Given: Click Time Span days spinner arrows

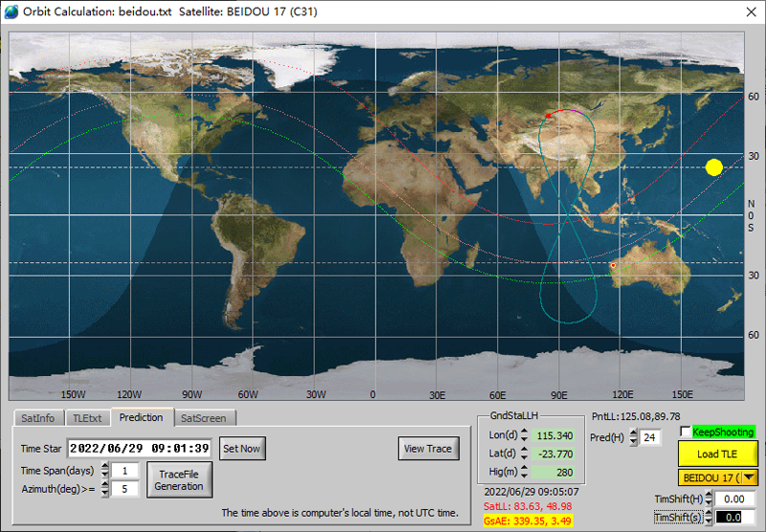Looking at the screenshot, I should (x=105, y=471).
